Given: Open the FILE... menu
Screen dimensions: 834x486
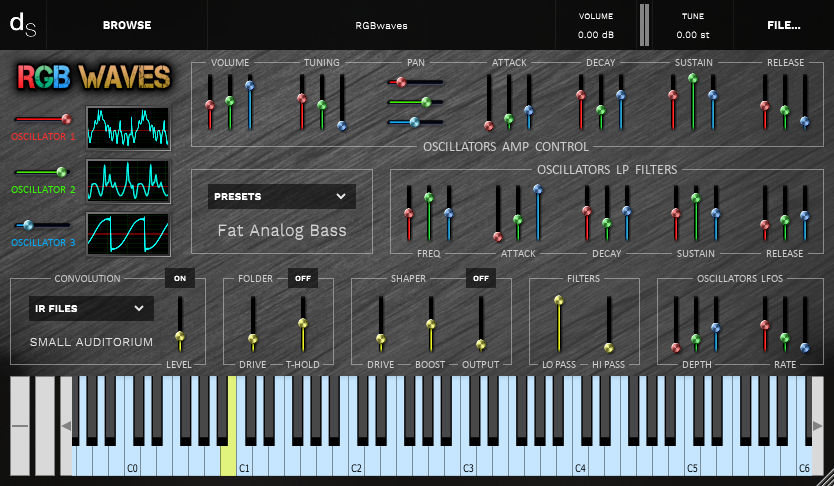Looking at the screenshot, I should click(783, 25).
